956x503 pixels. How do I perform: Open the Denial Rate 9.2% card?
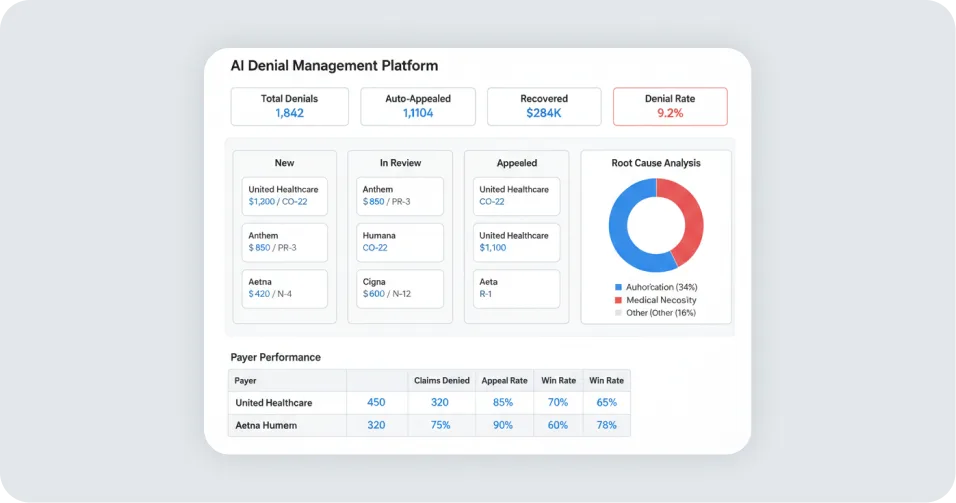670,107
